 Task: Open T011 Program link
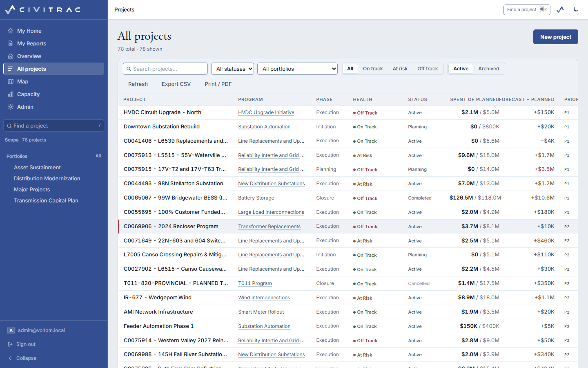coord(255,283)
